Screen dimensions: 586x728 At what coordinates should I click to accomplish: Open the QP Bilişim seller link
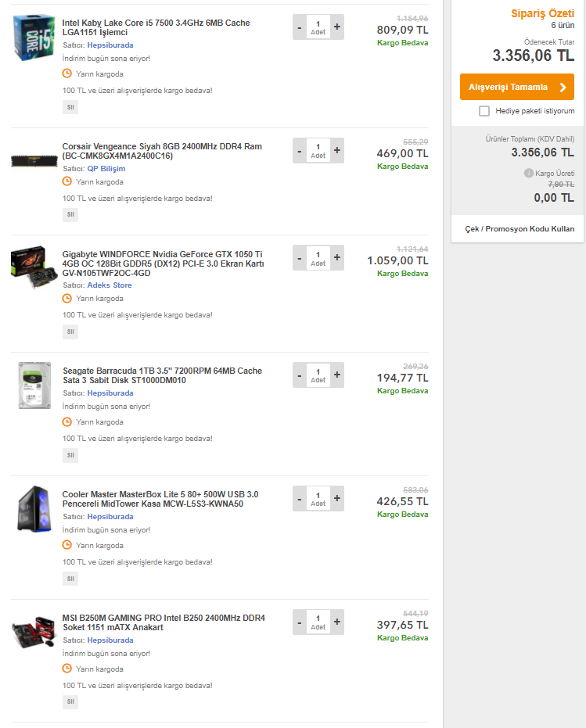[106, 168]
